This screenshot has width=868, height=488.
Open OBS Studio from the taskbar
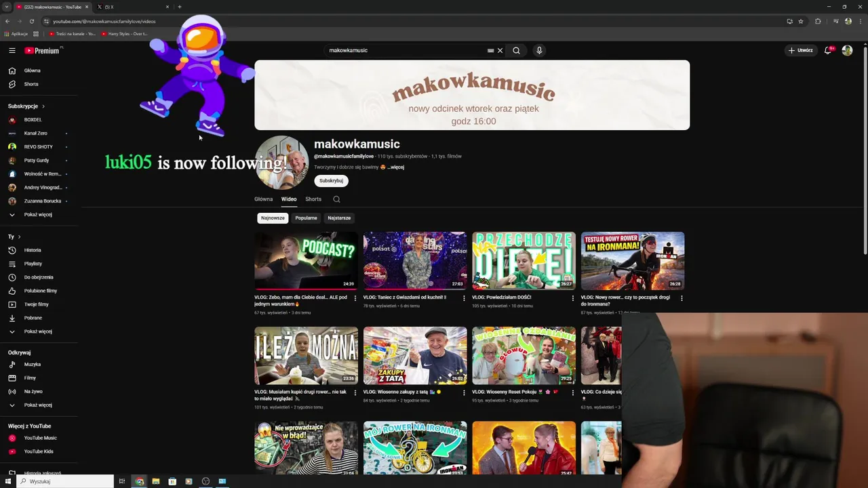tap(205, 481)
